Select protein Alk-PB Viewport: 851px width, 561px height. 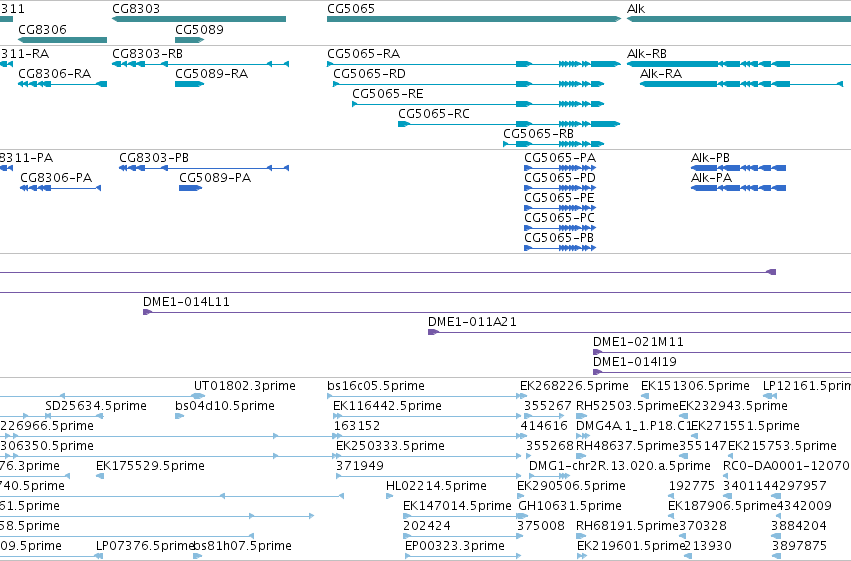pyautogui.click(x=738, y=168)
